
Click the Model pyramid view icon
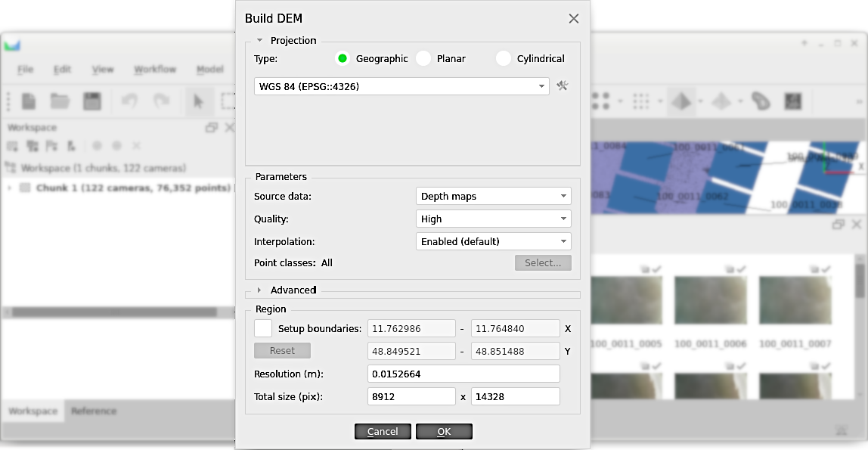pos(681,101)
